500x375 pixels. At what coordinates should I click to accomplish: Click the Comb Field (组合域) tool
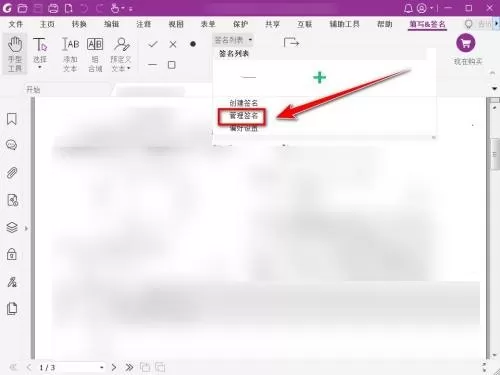95,54
